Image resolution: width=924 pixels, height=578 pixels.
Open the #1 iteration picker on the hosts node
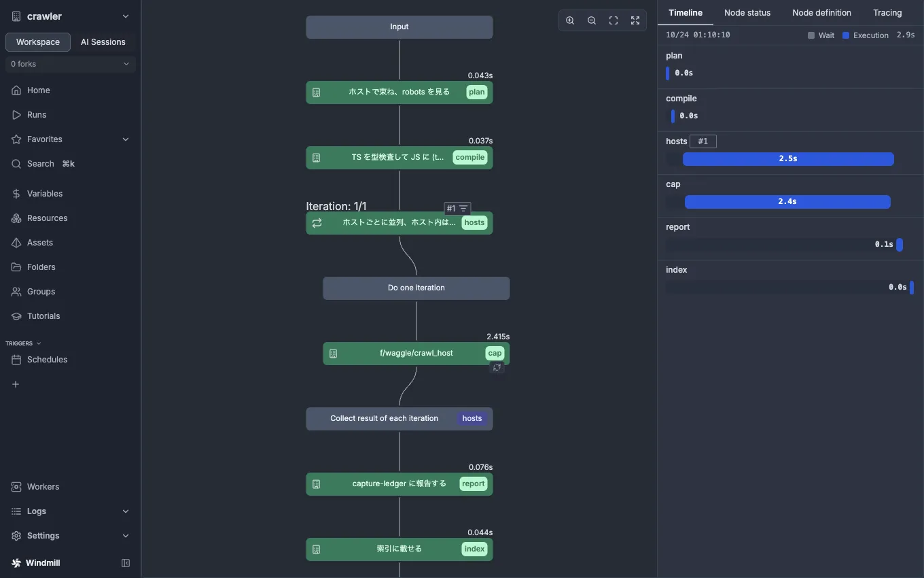point(457,208)
